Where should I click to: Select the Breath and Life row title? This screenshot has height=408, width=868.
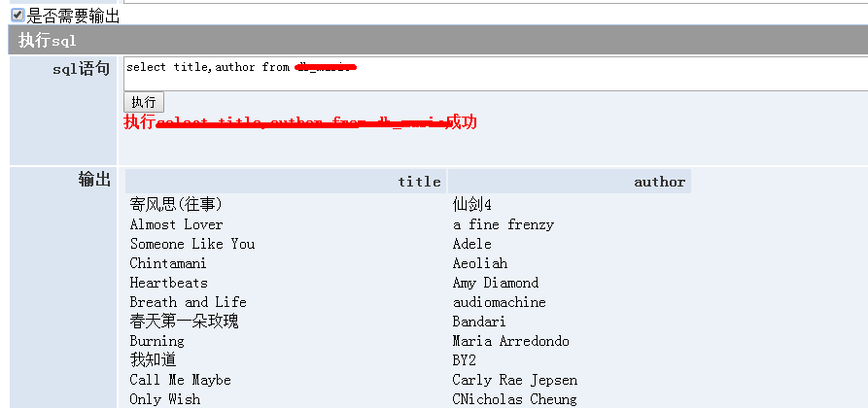[x=189, y=302]
